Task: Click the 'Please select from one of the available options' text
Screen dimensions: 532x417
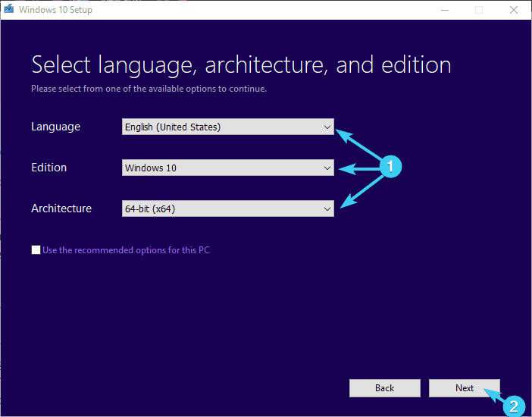Action: (149, 89)
